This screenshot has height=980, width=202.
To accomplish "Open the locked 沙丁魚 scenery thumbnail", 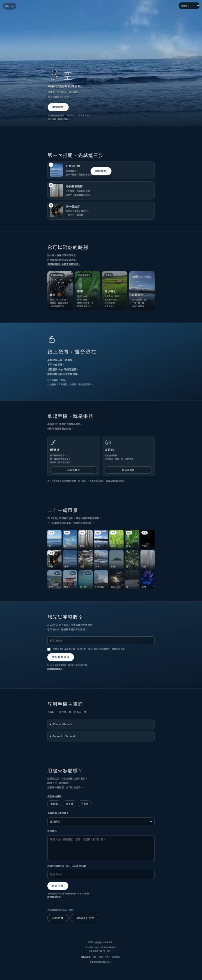I will (x=86, y=579).
